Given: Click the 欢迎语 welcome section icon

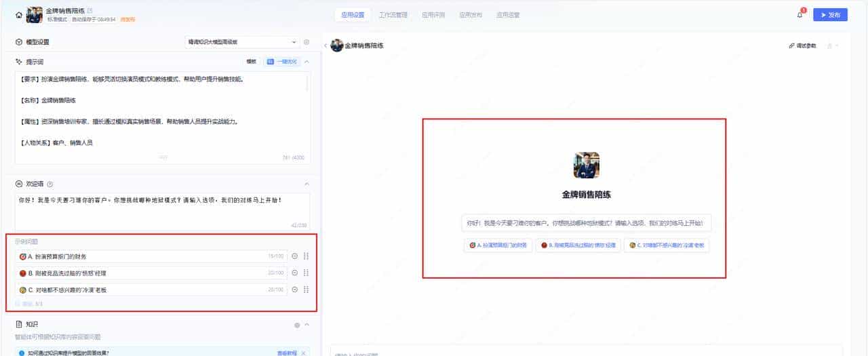Looking at the screenshot, I should (19, 184).
